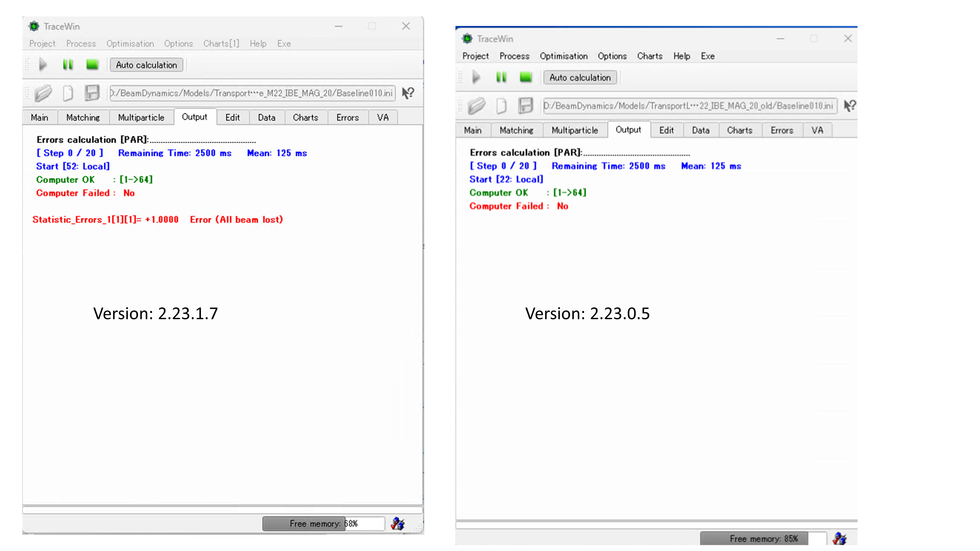The width and height of the screenshot is (980, 551).
Task: Click the TraceWin logo icon in right window title
Action: coord(467,38)
